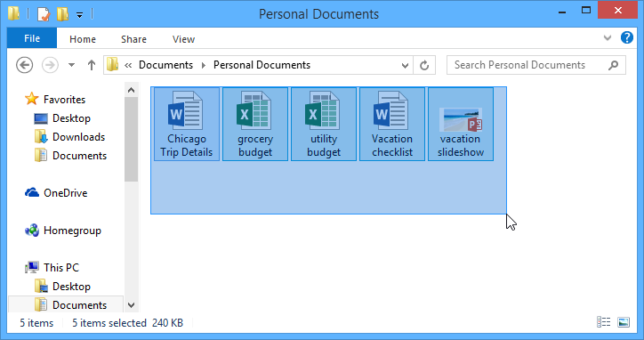Click the title bar folder icon
The image size is (644, 340).
(x=13, y=13)
